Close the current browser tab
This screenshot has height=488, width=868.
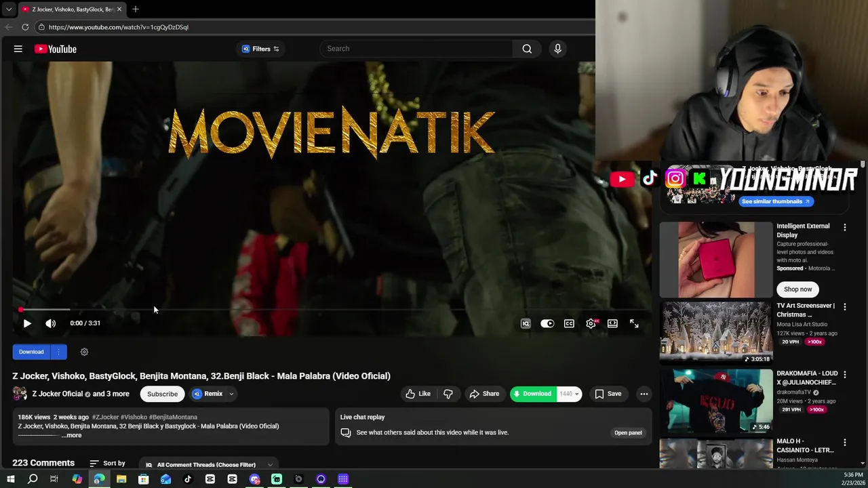coord(119,9)
